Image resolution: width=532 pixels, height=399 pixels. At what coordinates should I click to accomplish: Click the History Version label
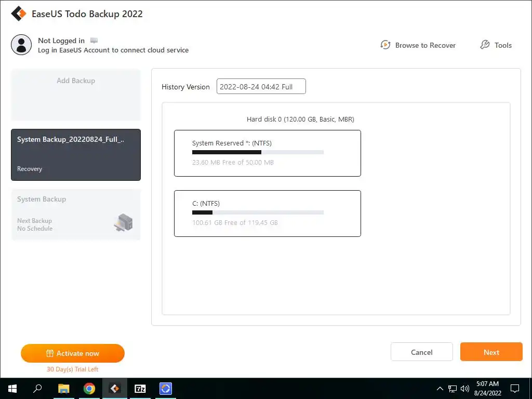pyautogui.click(x=185, y=87)
